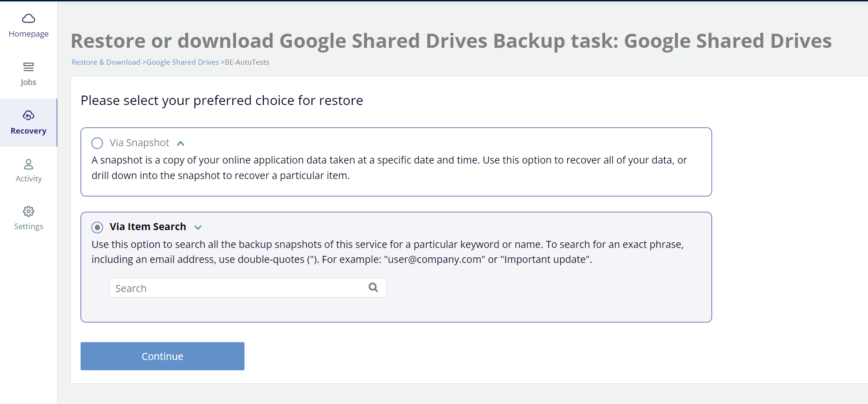The image size is (868, 404).
Task: Click the Activity person icon
Action: point(29,164)
